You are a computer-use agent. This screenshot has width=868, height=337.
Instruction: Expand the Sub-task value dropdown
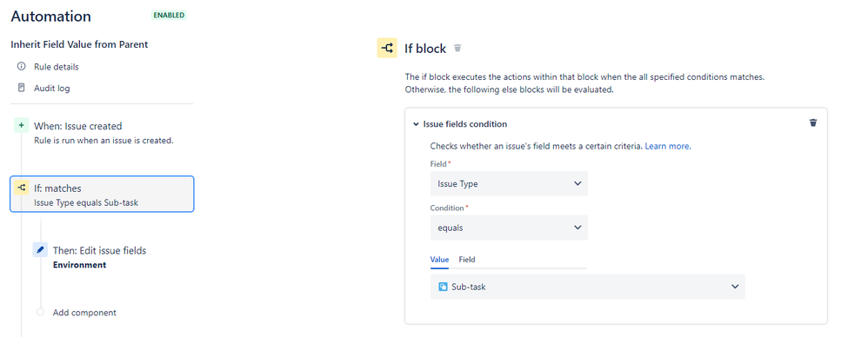[587, 287]
